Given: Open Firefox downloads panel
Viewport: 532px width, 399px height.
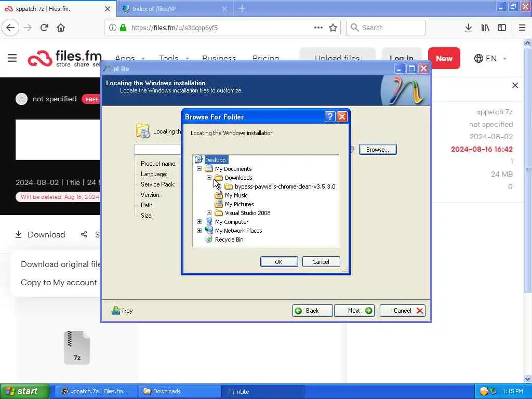Looking at the screenshot, I should click(468, 28).
